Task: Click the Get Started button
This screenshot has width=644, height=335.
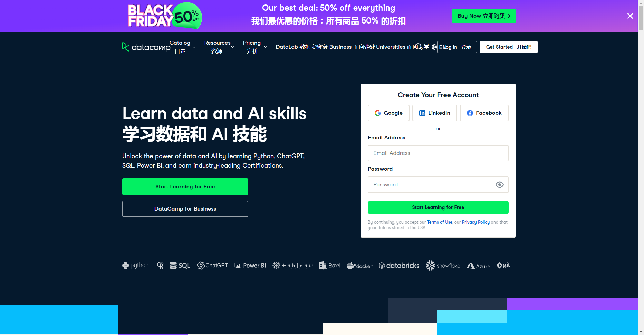Action: point(509,47)
